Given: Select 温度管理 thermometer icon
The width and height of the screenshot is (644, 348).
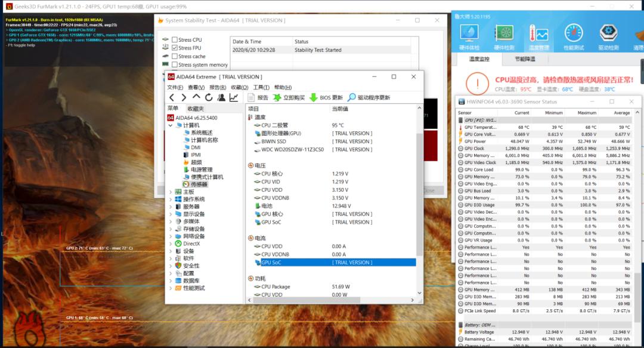Looking at the screenshot, I should pyautogui.click(x=539, y=37).
